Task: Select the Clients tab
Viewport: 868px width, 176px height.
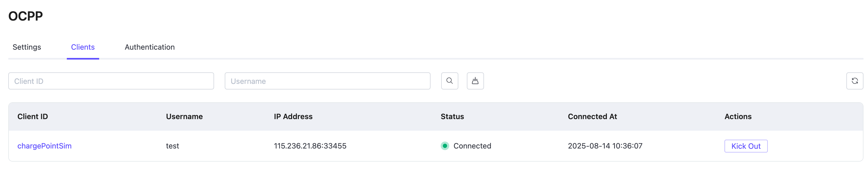Action: pyautogui.click(x=83, y=47)
